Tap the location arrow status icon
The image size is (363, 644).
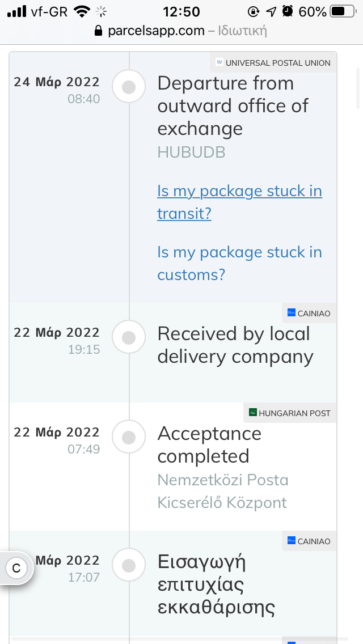click(x=271, y=11)
